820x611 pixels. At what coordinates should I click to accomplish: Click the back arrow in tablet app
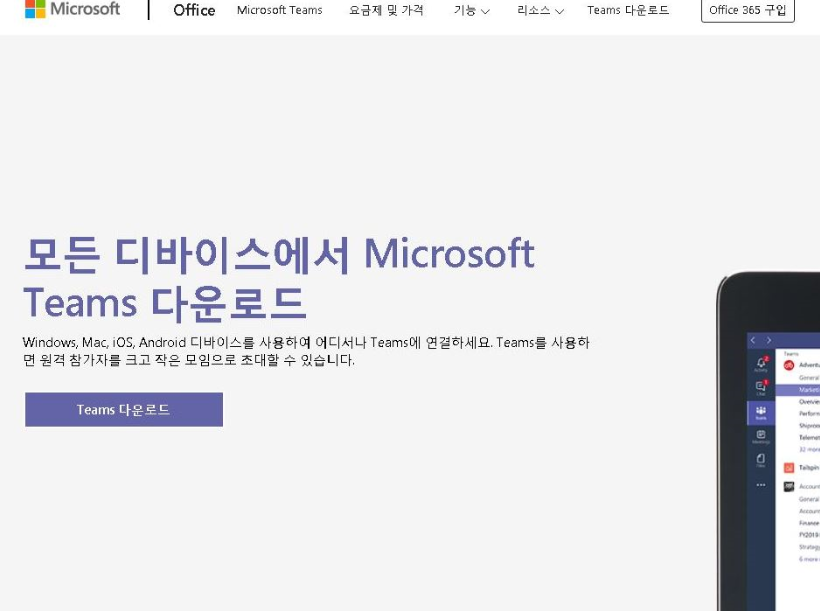753,341
